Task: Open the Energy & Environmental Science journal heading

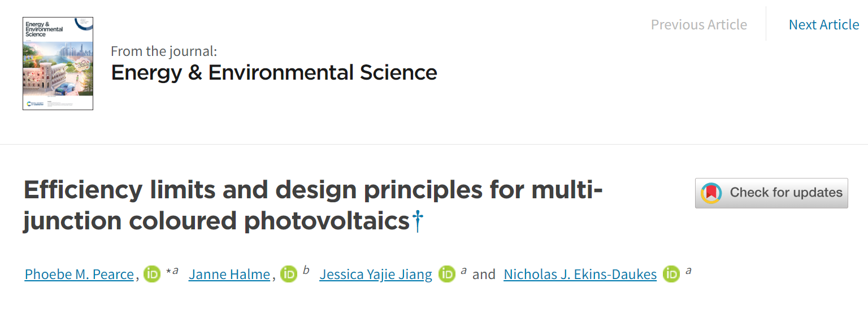Action: 274,73
